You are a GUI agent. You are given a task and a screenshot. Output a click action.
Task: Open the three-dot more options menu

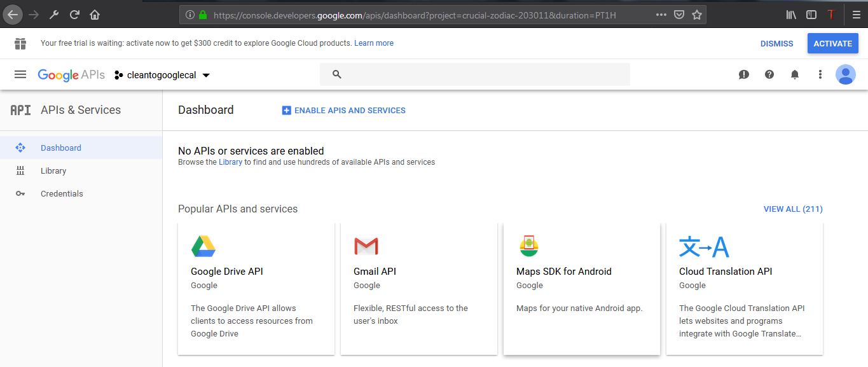coord(820,74)
